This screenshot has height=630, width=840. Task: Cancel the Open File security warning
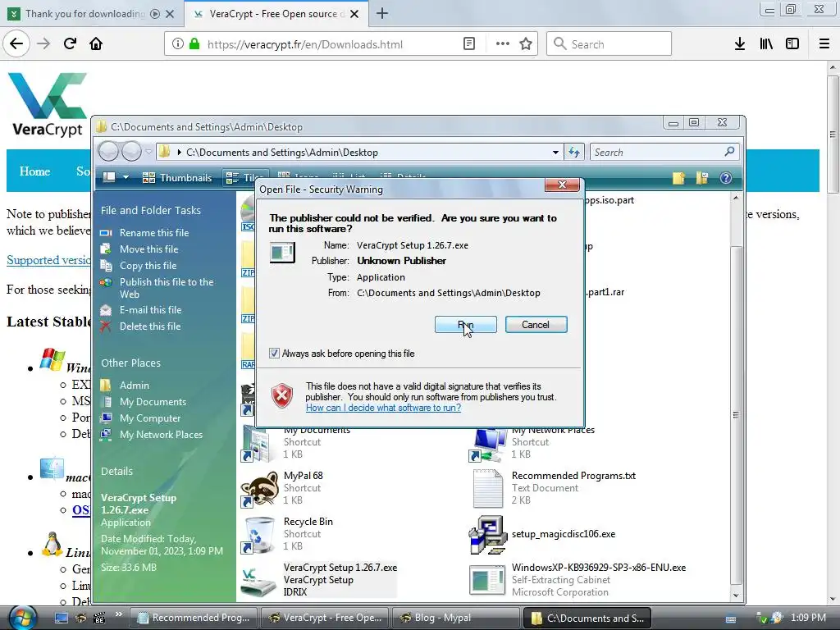[x=536, y=325]
